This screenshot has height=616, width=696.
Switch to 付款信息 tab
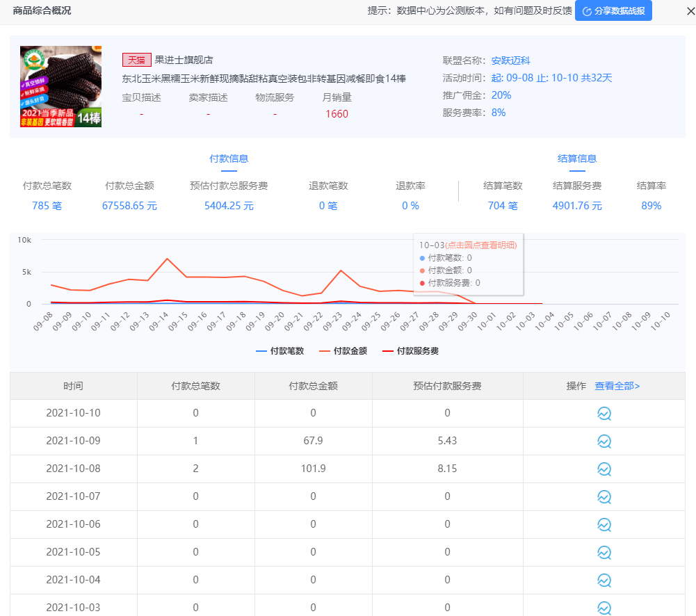[229, 159]
